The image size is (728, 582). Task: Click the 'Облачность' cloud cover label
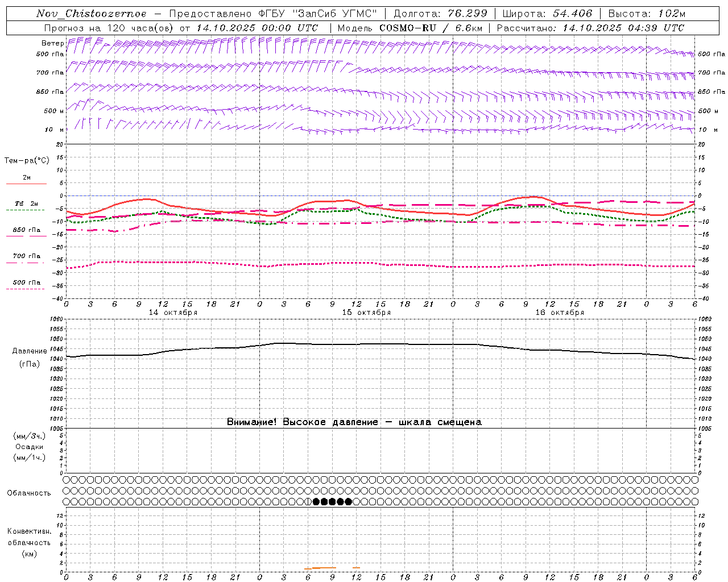[29, 493]
